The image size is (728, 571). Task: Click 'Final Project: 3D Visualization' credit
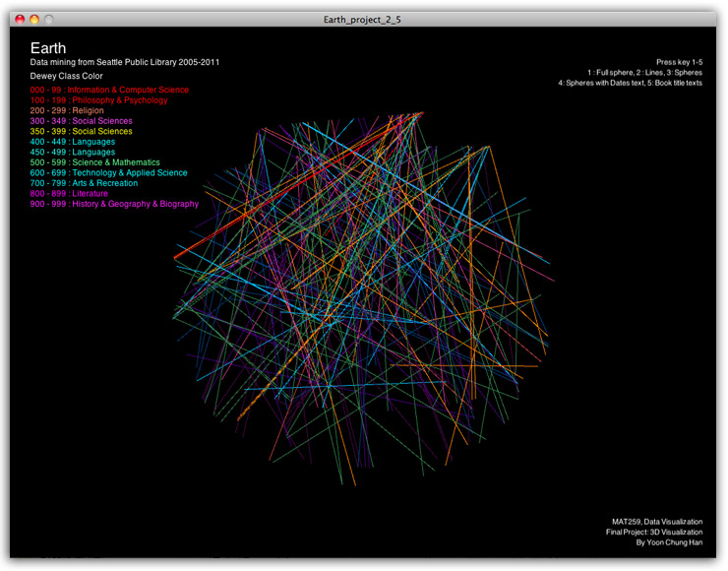(654, 532)
